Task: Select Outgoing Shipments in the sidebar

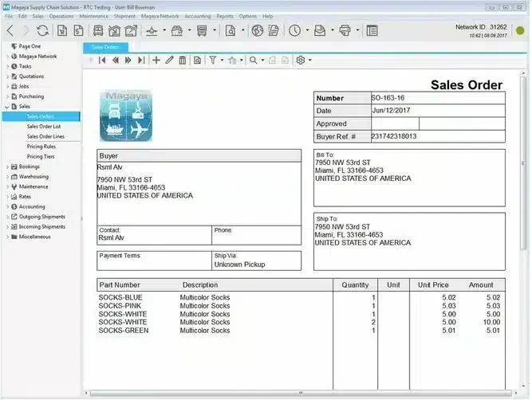Action: pos(41,217)
